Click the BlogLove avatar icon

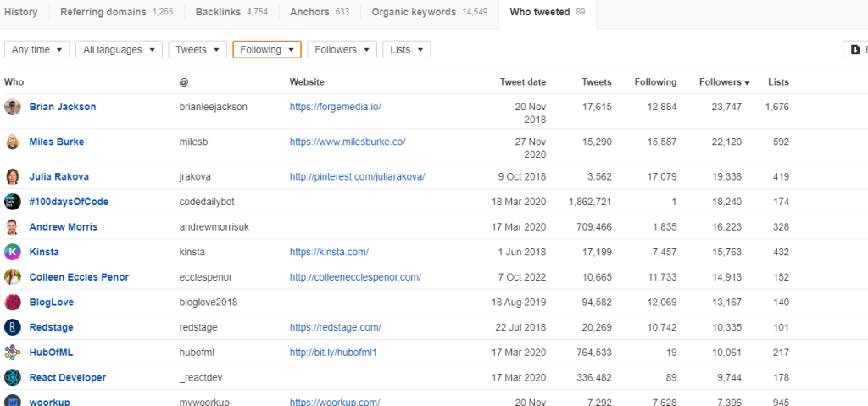[12, 303]
